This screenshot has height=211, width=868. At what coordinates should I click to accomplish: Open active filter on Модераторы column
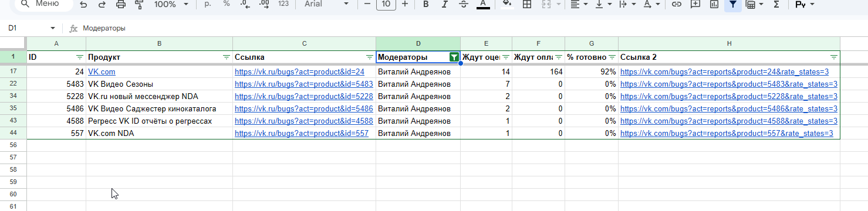454,57
